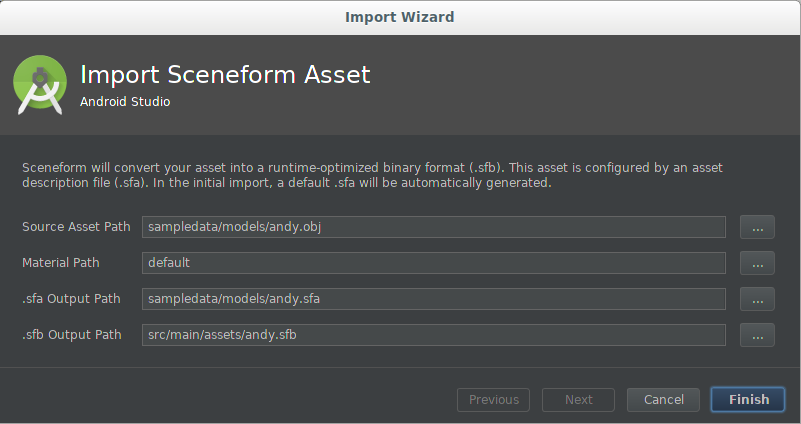Image resolution: width=801 pixels, height=424 pixels.
Task: Click the Sceneform description paragraph text
Action: point(372,175)
